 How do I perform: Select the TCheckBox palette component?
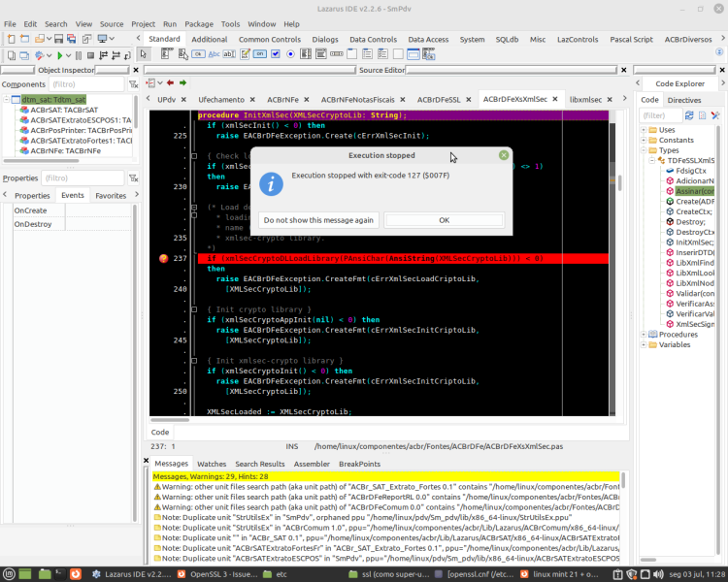(x=276, y=54)
